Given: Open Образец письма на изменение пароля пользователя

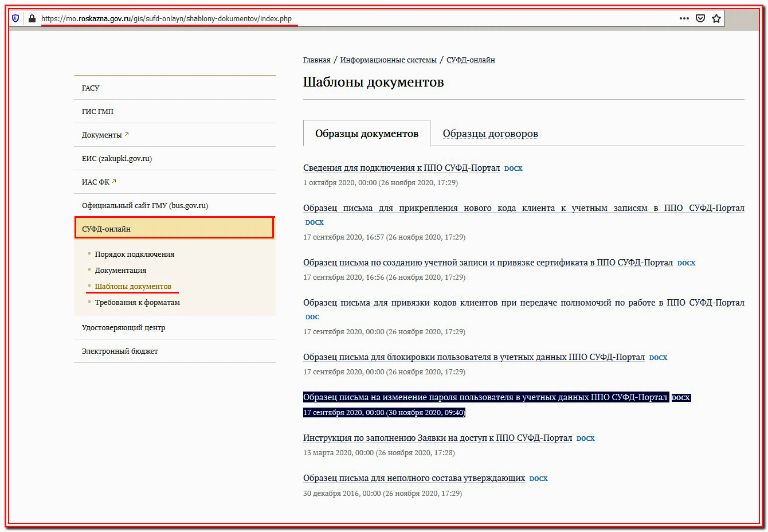Looking at the screenshot, I should click(485, 397).
